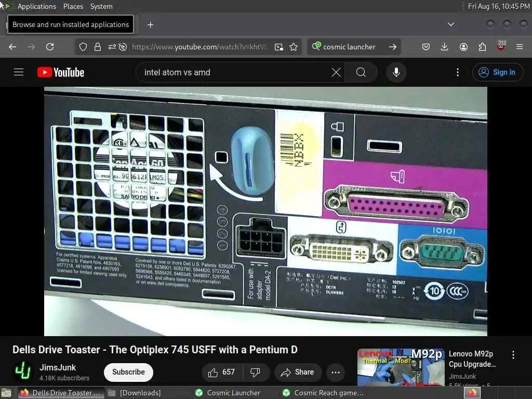Click the date and time clock
The height and width of the screenshot is (399, 532).
coord(498,6)
